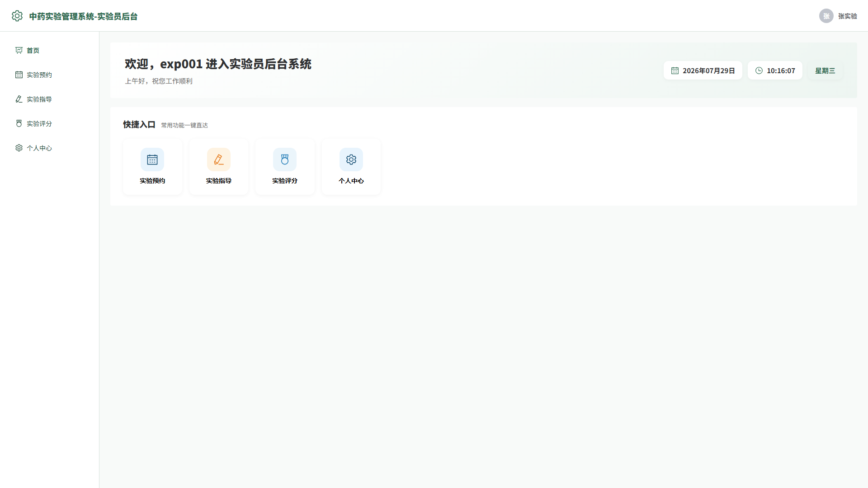Select 首页 in the sidebar
Screen dimensions: 868x488
point(50,50)
